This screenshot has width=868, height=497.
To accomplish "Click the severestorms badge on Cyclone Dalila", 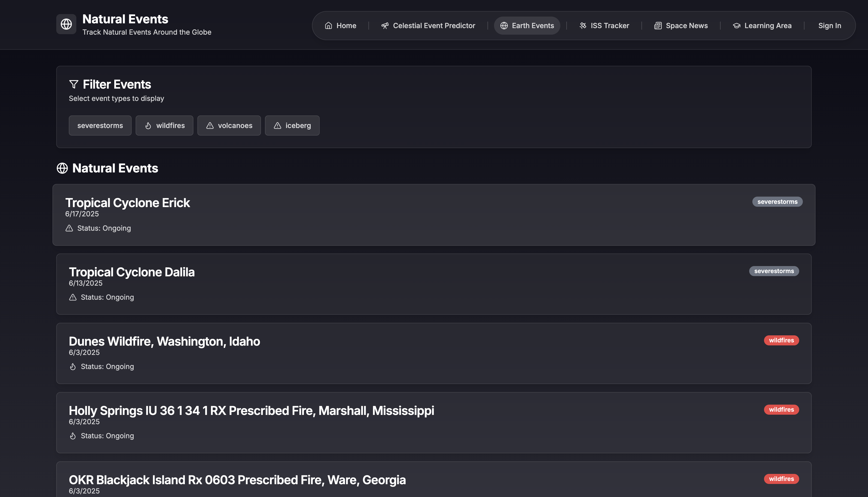I will point(774,271).
